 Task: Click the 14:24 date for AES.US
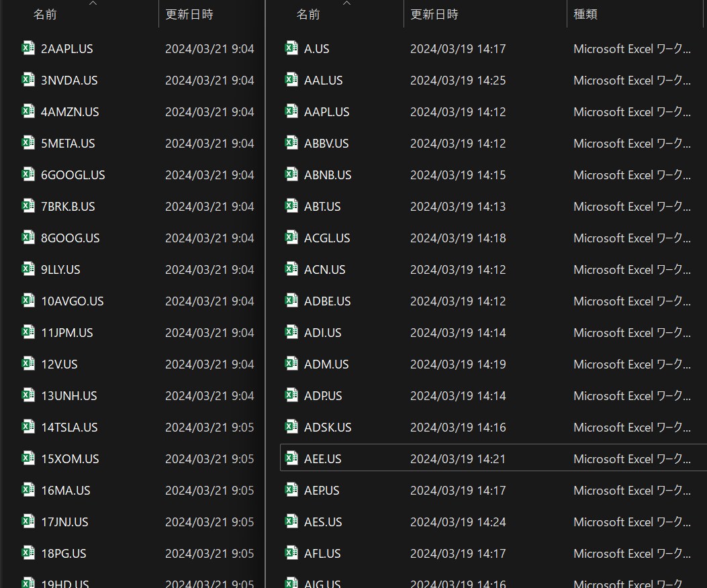coord(458,522)
